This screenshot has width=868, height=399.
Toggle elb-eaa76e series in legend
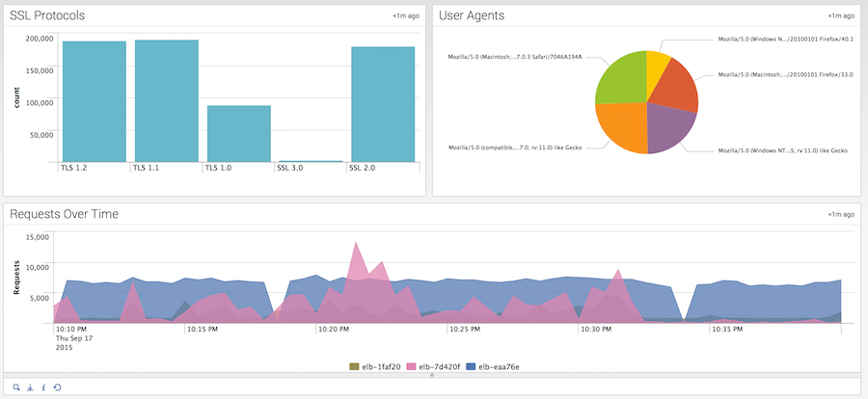pos(493,366)
